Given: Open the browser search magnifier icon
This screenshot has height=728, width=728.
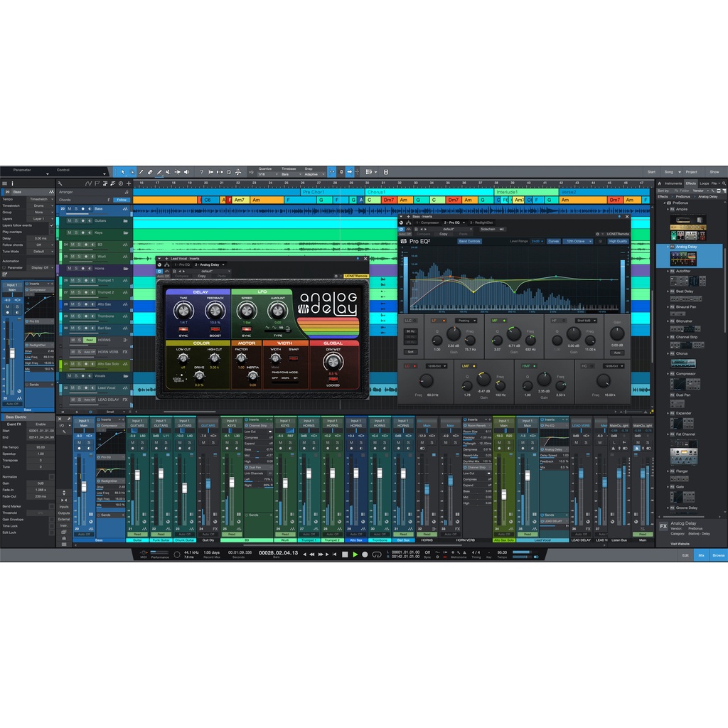Looking at the screenshot, I should 722,183.
